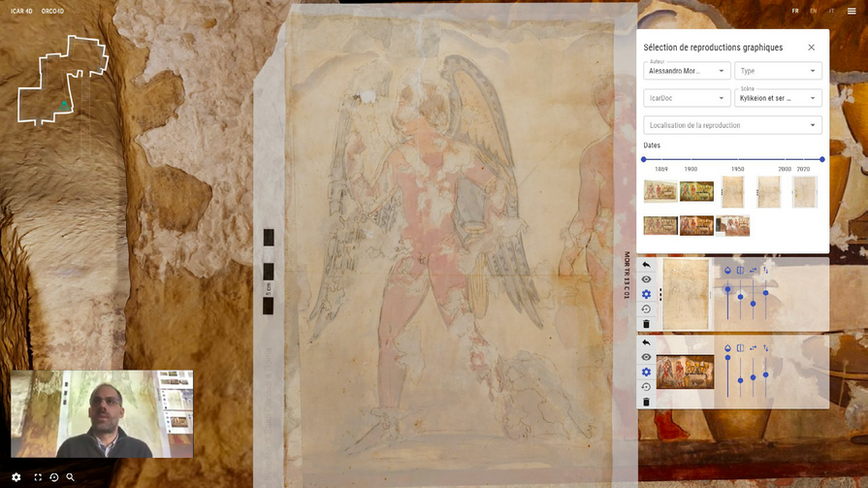This screenshot has height=488, width=868.
Task: Open the Scène dropdown showing Kylikeion
Action: (778, 98)
